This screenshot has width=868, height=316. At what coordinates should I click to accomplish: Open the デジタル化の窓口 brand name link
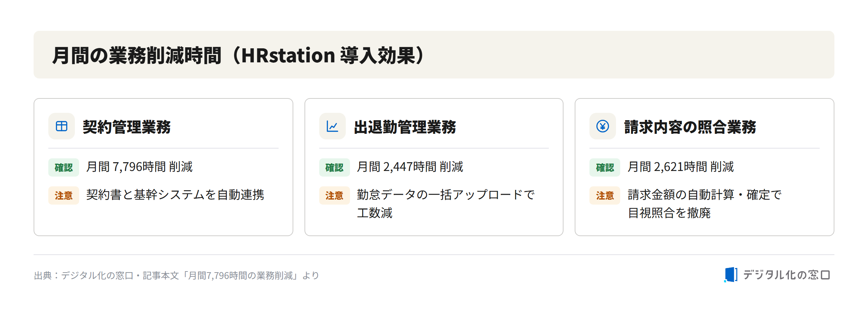pos(786,275)
